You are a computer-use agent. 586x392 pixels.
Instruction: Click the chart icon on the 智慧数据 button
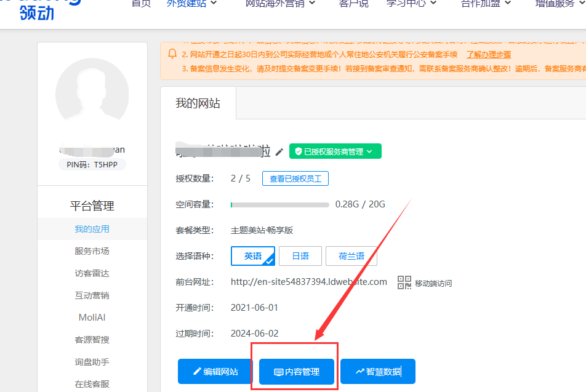(x=361, y=371)
